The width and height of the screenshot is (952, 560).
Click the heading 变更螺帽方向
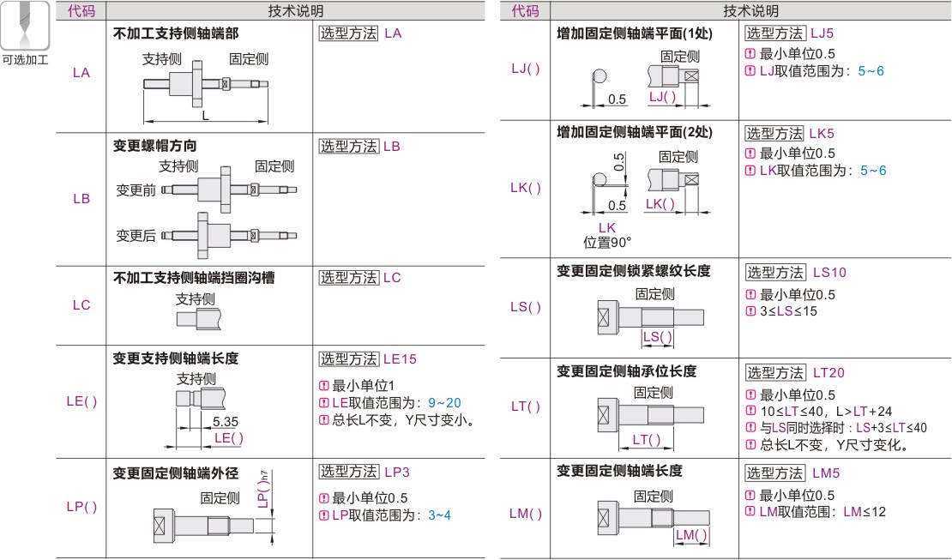point(155,146)
